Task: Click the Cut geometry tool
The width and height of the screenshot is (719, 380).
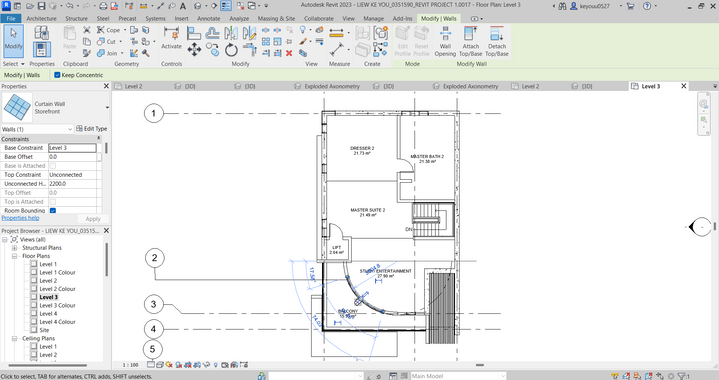Action: pos(107,41)
